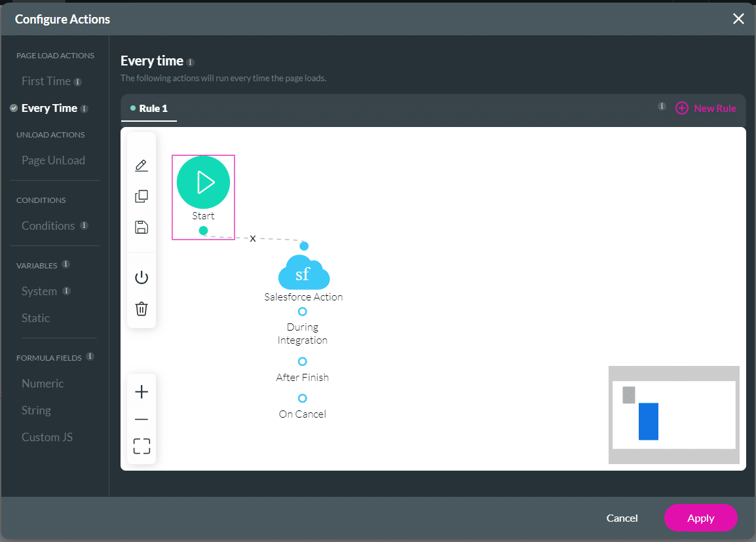Click the minimap preview thumbnail
This screenshot has width=756, height=542.
(x=673, y=415)
